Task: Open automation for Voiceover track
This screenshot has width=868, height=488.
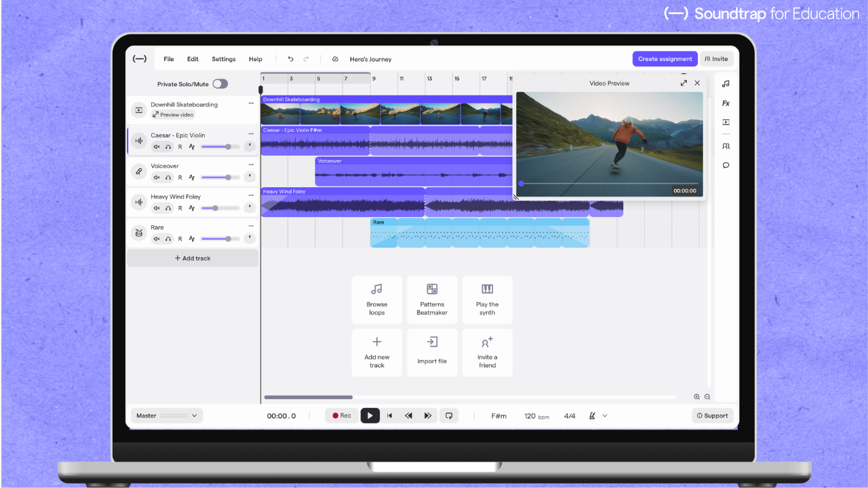Action: (x=192, y=178)
